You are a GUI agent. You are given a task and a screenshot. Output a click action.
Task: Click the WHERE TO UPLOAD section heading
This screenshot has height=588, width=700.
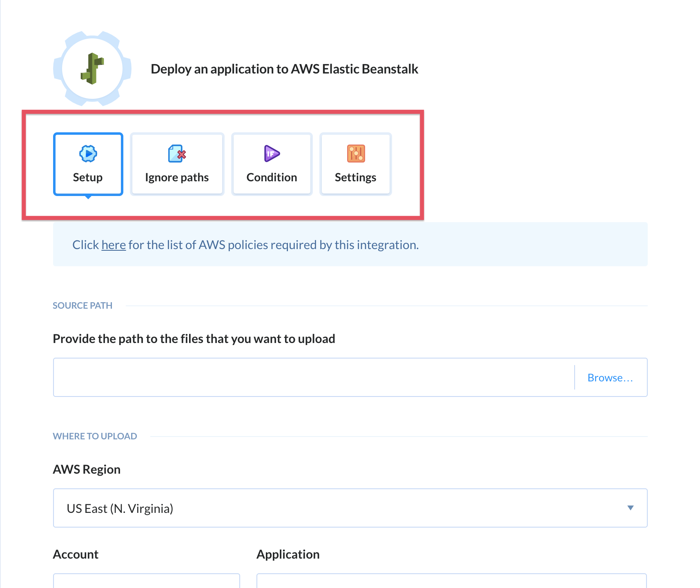pyautogui.click(x=95, y=436)
